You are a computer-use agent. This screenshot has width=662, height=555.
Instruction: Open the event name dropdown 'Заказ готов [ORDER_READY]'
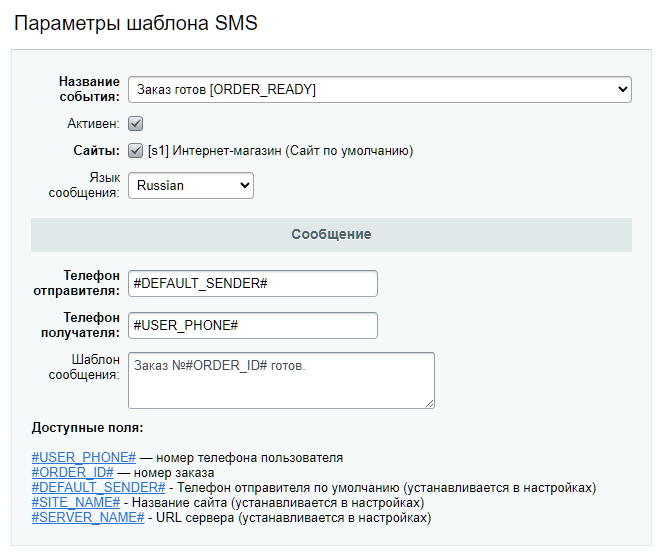coord(379,89)
